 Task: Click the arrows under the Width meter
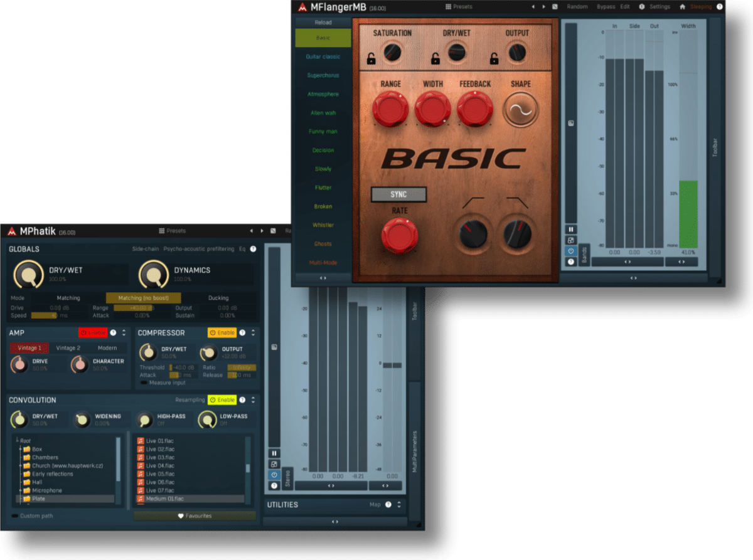[681, 262]
